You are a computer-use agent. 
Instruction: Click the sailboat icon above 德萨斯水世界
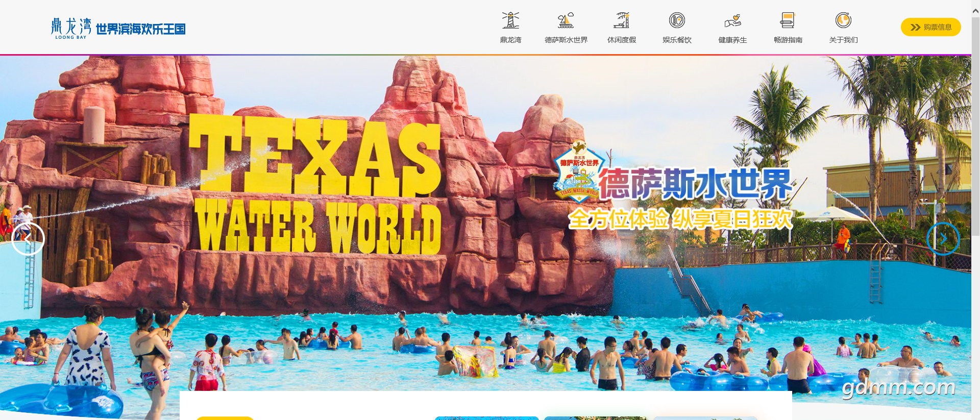pyautogui.click(x=566, y=20)
